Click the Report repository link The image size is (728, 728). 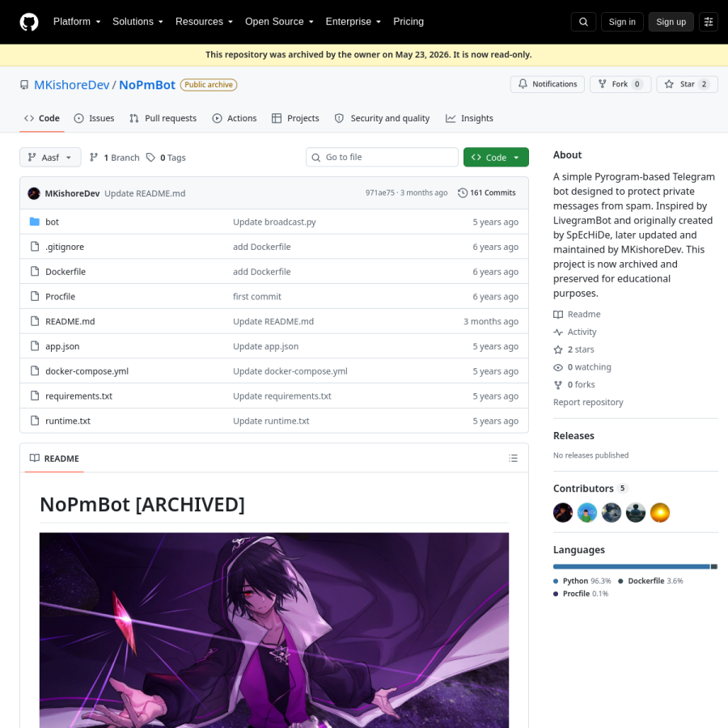tap(588, 403)
